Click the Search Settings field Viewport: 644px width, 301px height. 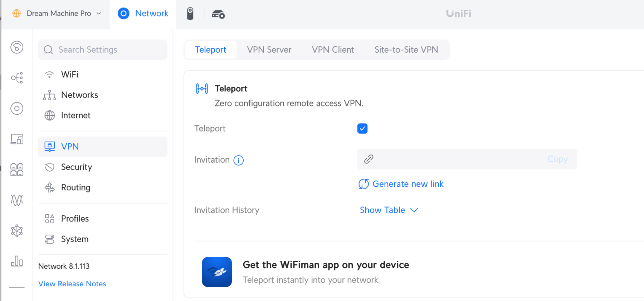tap(103, 50)
